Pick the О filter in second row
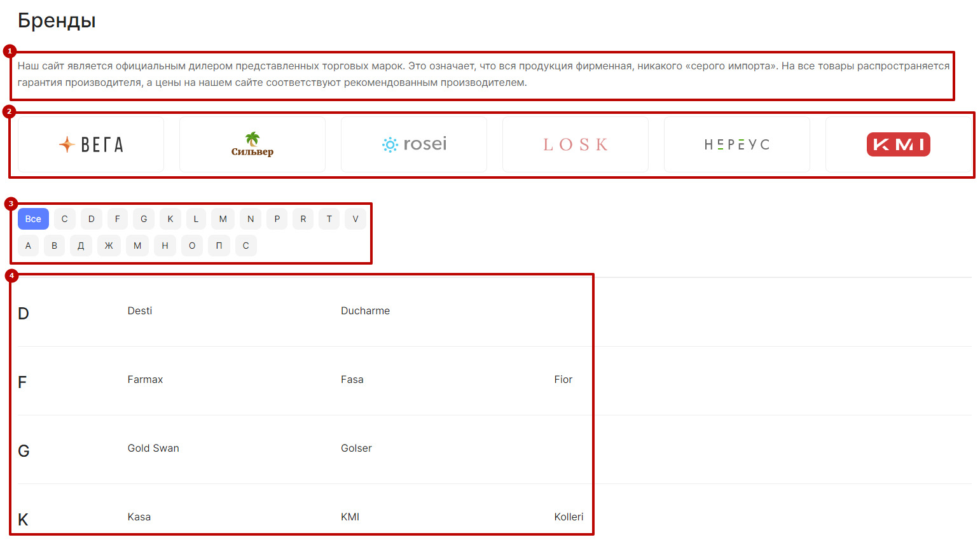The image size is (980, 542). pos(192,246)
